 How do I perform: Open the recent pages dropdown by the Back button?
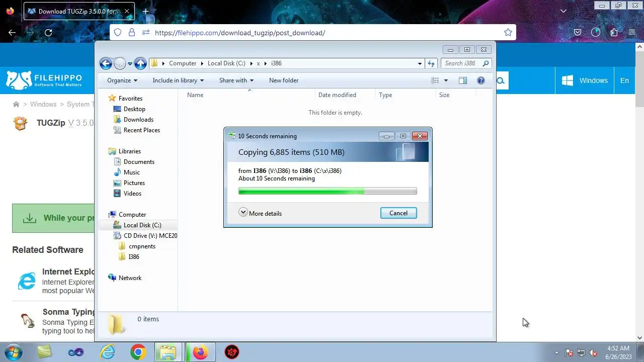point(130,64)
